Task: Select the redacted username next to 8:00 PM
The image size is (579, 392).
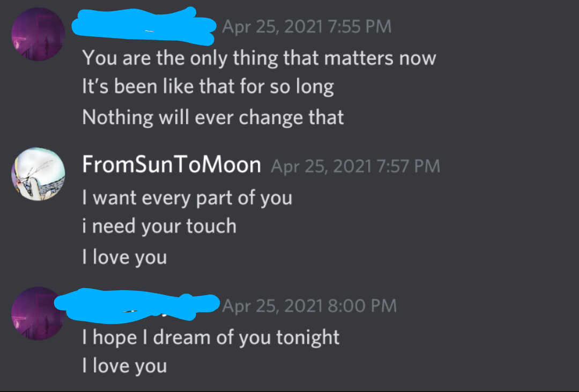Action: point(137,305)
